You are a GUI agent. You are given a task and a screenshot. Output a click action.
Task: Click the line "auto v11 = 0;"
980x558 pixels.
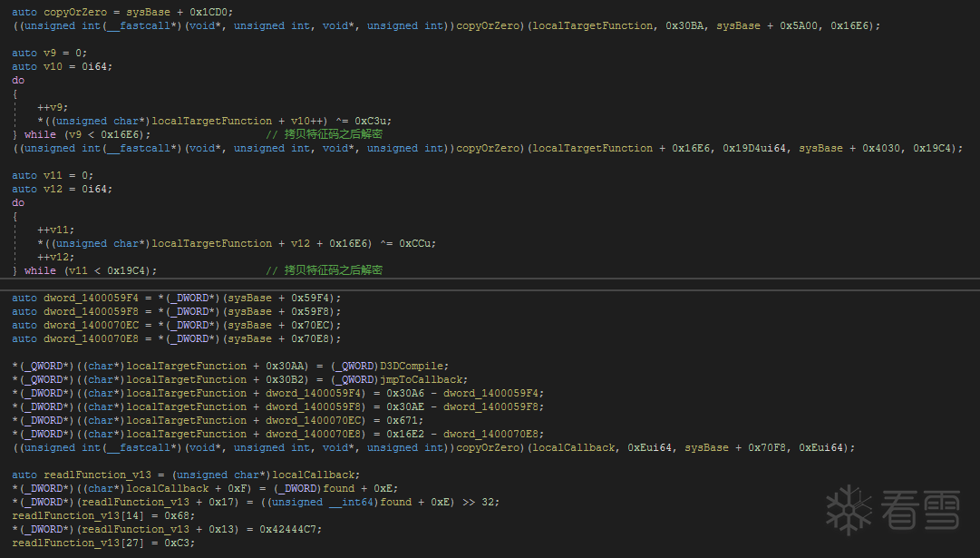pos(53,175)
